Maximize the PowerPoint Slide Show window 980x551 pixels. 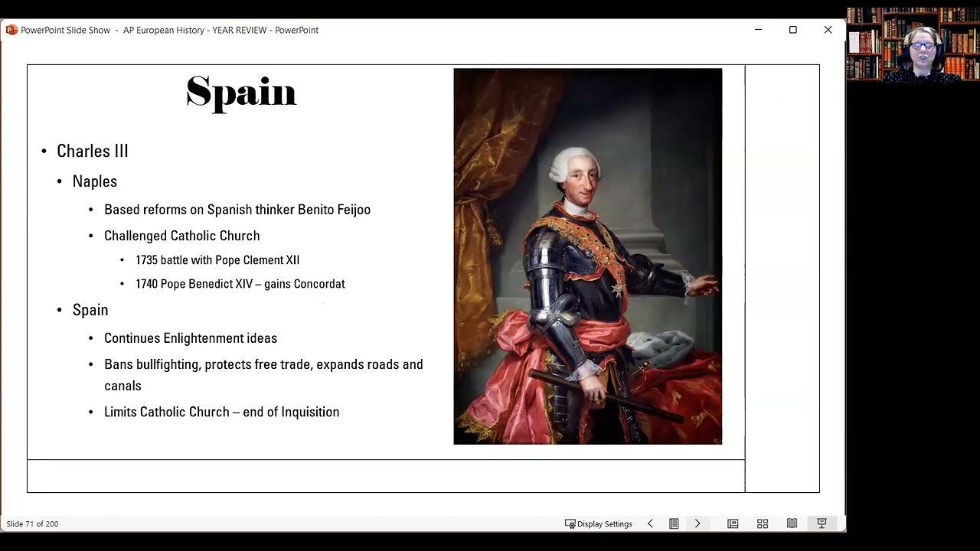[793, 30]
